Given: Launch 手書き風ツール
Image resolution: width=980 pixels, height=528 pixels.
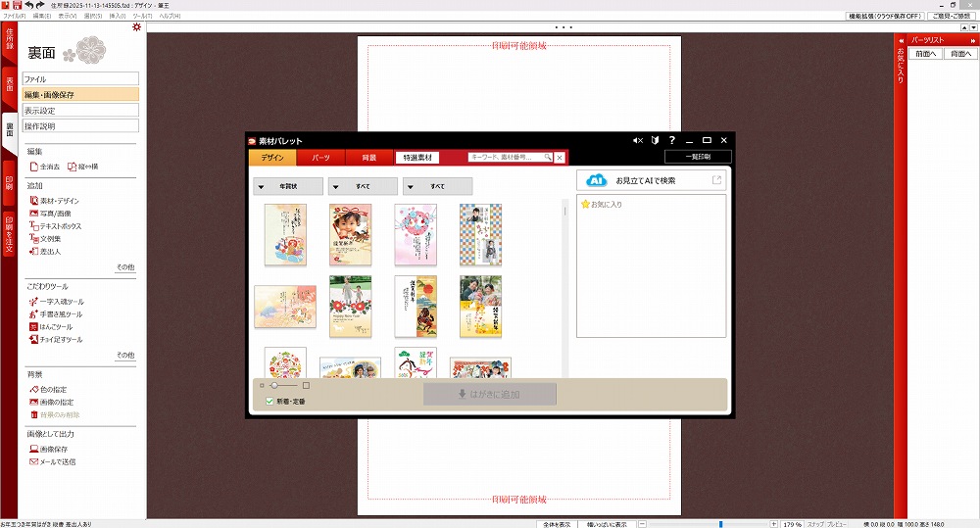Looking at the screenshot, I should [56, 314].
